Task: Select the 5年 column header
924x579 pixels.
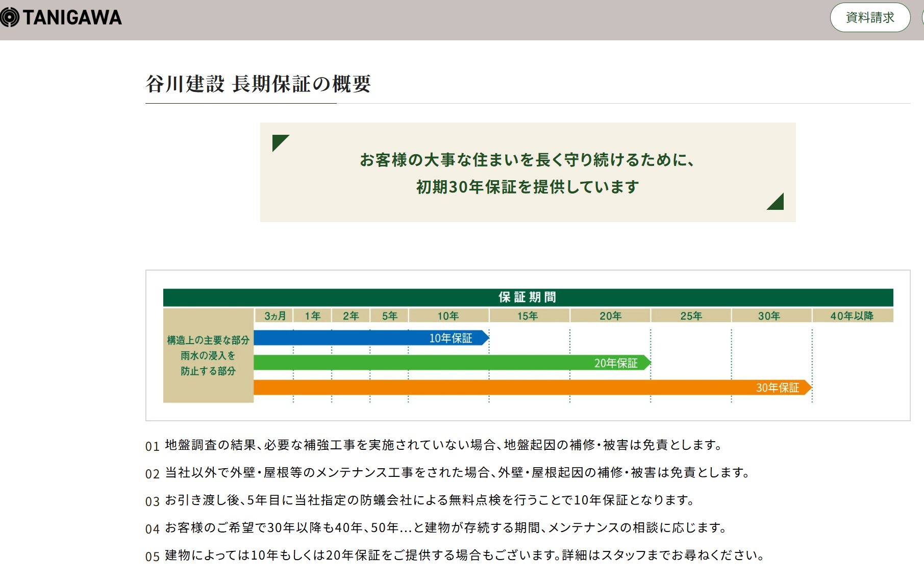Action: [389, 316]
